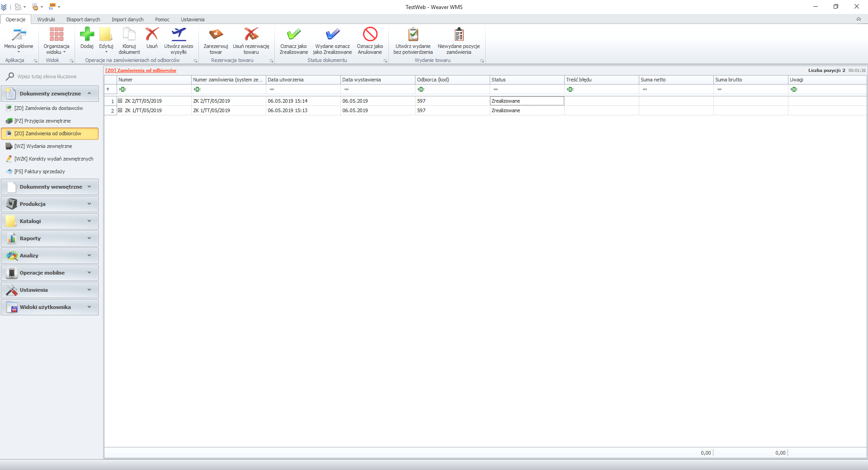Screen dimensions: 868x470
Task: Open [WZ] Wydania zewnętrzne list
Action: point(43,146)
